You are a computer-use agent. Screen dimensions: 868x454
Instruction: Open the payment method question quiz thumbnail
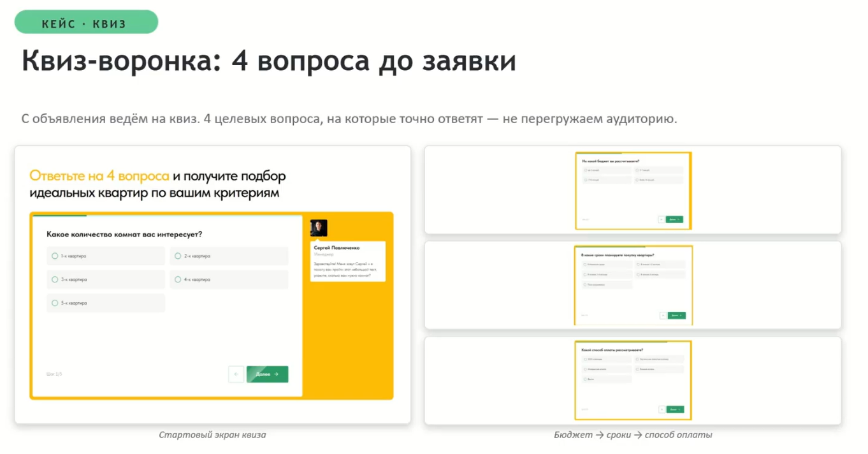pos(633,380)
